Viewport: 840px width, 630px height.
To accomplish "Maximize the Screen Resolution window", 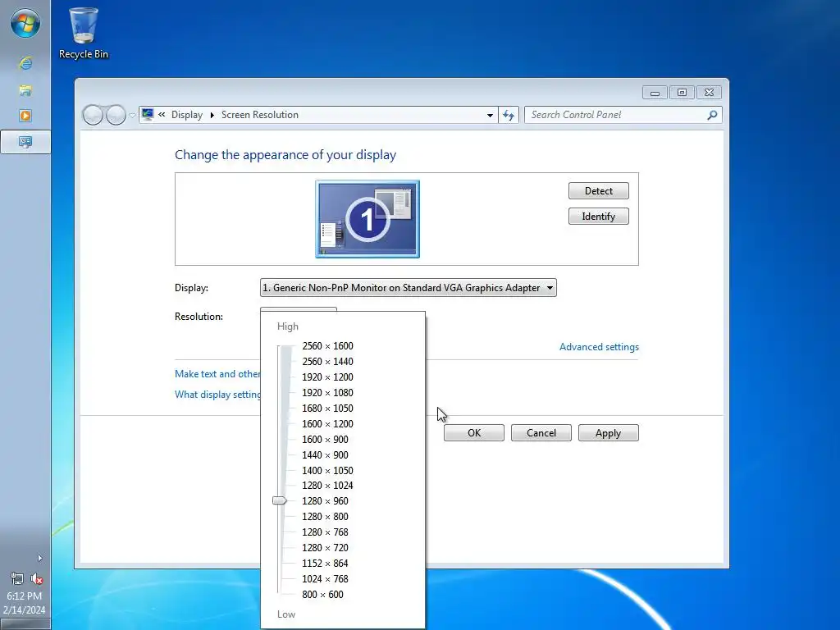I will tap(682, 93).
